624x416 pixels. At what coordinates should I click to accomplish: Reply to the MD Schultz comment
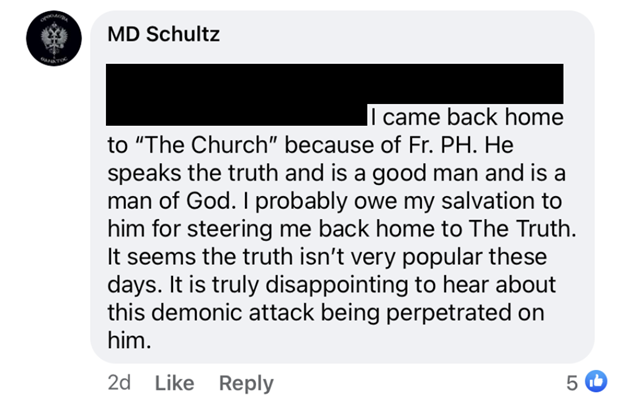click(x=246, y=384)
